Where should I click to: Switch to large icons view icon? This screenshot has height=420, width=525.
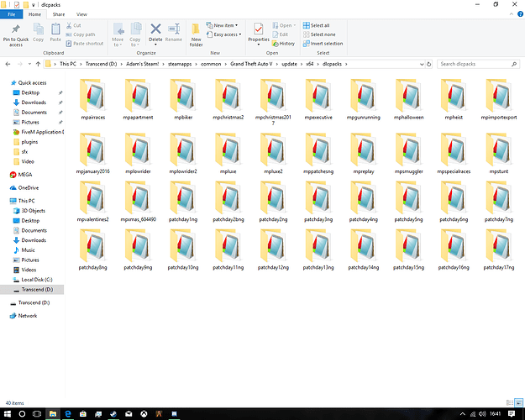coord(518,402)
